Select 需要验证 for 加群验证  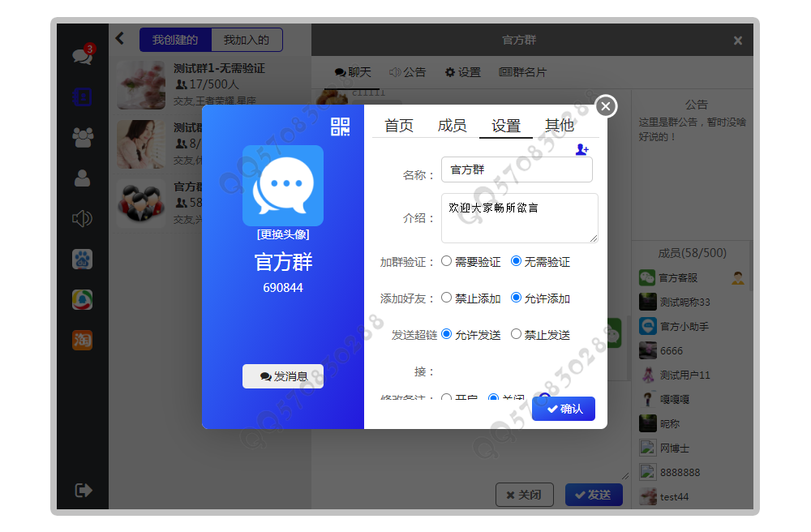click(x=447, y=261)
